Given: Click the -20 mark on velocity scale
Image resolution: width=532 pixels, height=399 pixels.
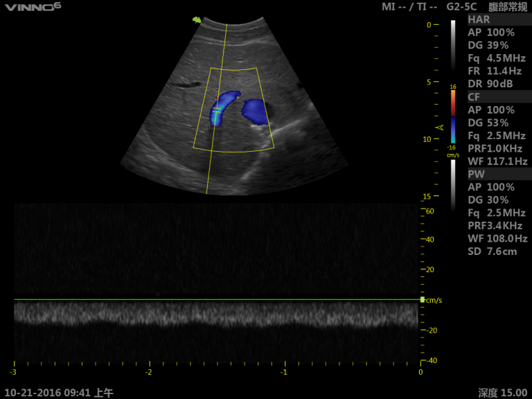Looking at the screenshot, I should (x=432, y=330).
